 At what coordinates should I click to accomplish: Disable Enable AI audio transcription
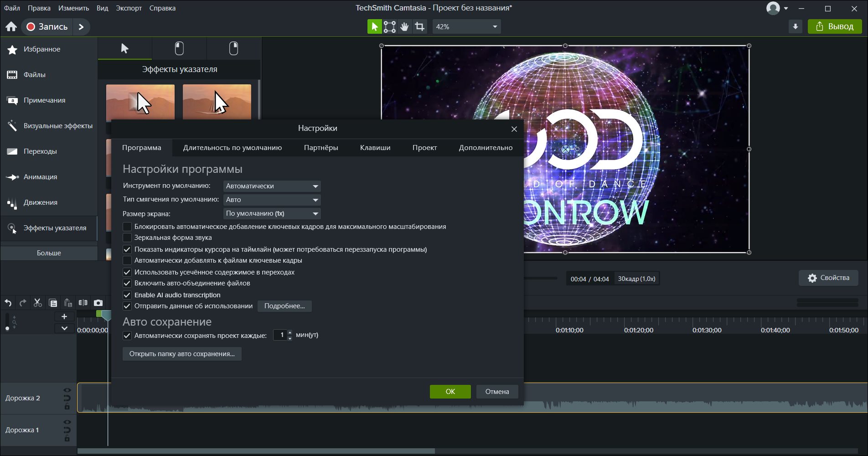point(127,295)
